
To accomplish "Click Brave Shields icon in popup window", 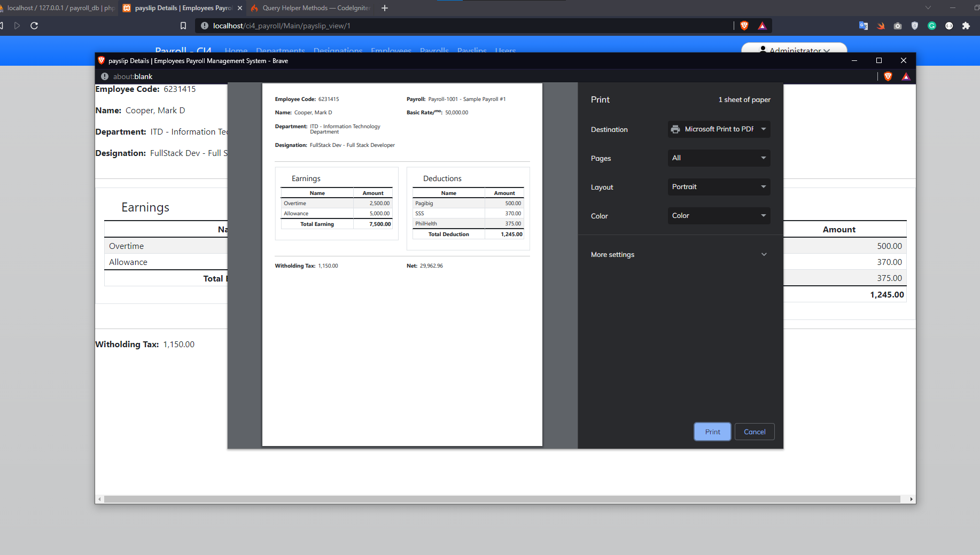I will [x=888, y=76].
